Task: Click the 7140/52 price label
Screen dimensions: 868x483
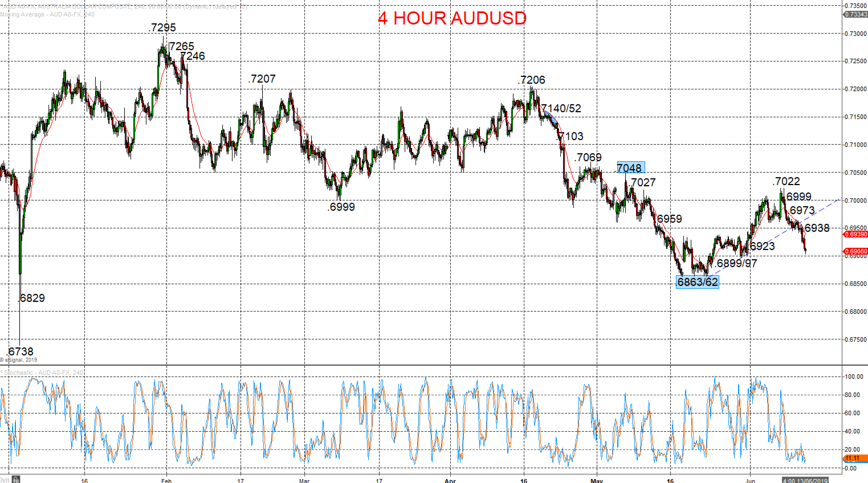Action: click(x=561, y=109)
